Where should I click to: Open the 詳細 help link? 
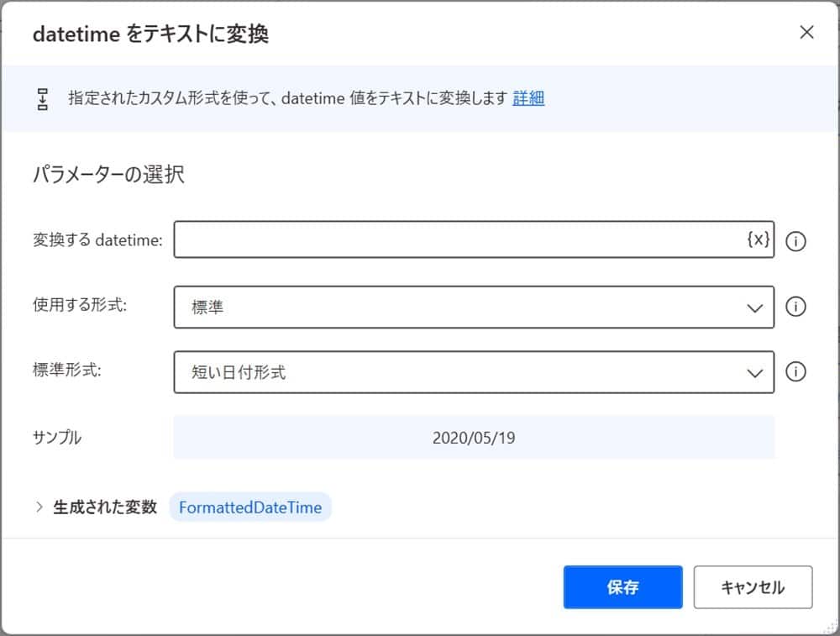coord(530,98)
